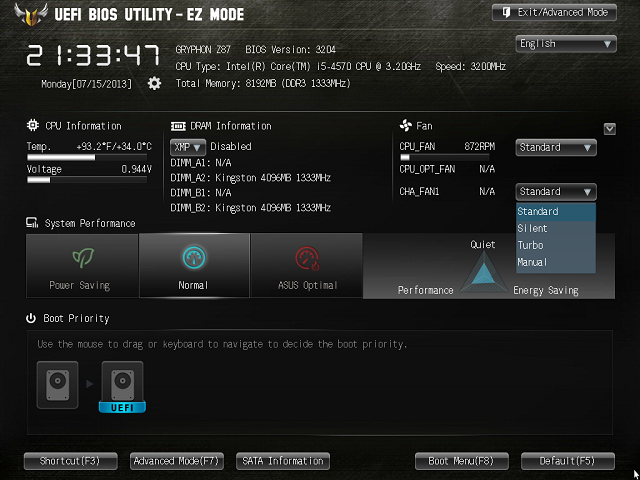Viewport: 640px width, 480px height.
Task: Click the red gauge ASUS Optimal icon
Action: [307, 258]
